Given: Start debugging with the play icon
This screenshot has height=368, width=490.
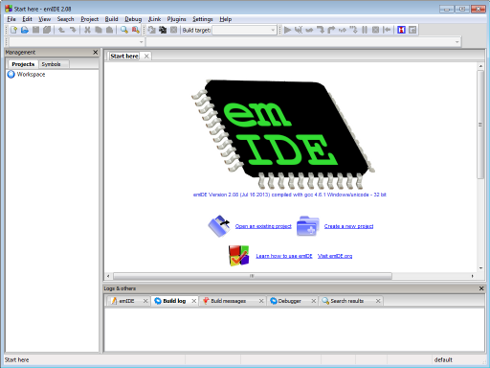Looking at the screenshot, I should tap(287, 30).
